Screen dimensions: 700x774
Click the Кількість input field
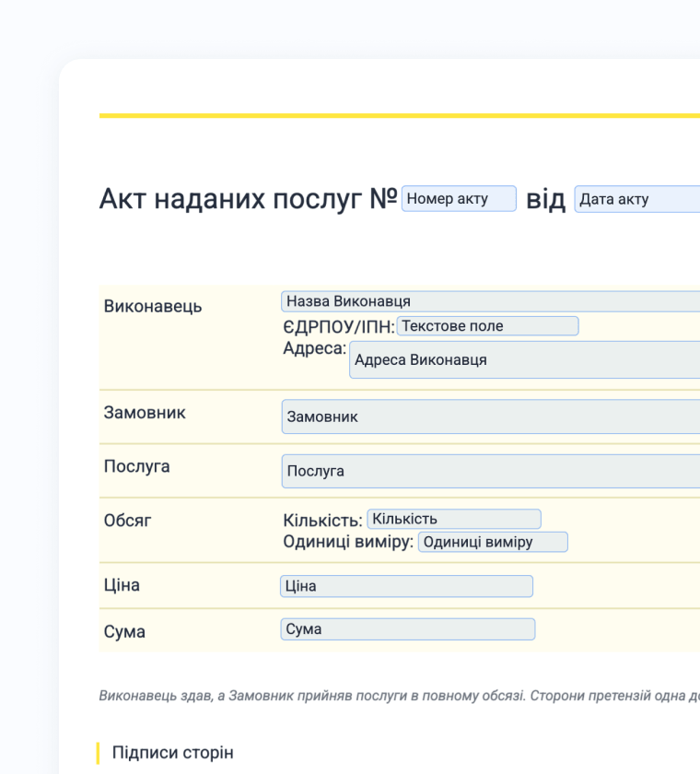454,520
